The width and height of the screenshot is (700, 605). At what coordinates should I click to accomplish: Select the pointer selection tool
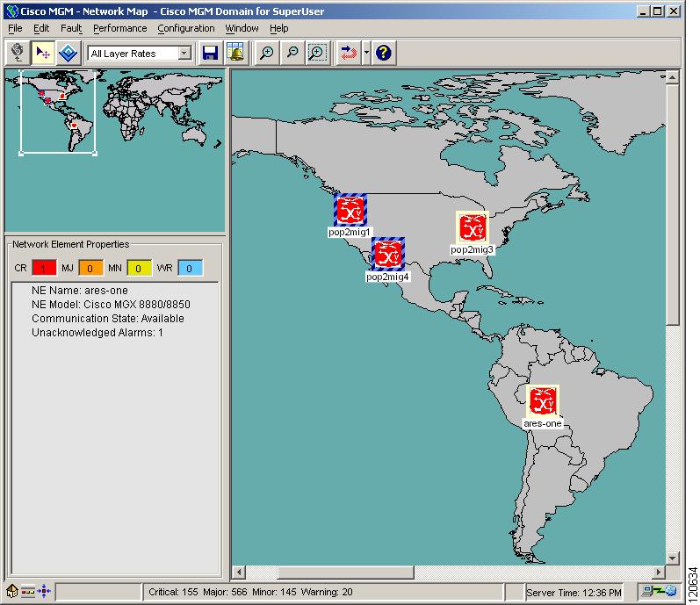(43, 53)
